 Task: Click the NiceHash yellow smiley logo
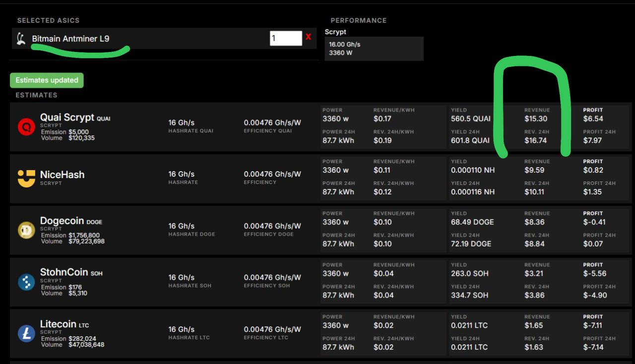click(26, 179)
